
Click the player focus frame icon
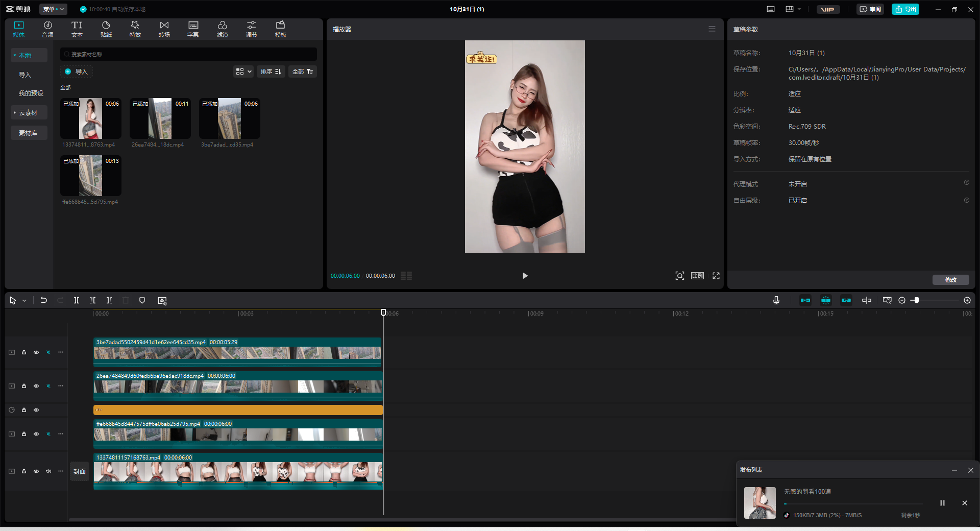(680, 276)
